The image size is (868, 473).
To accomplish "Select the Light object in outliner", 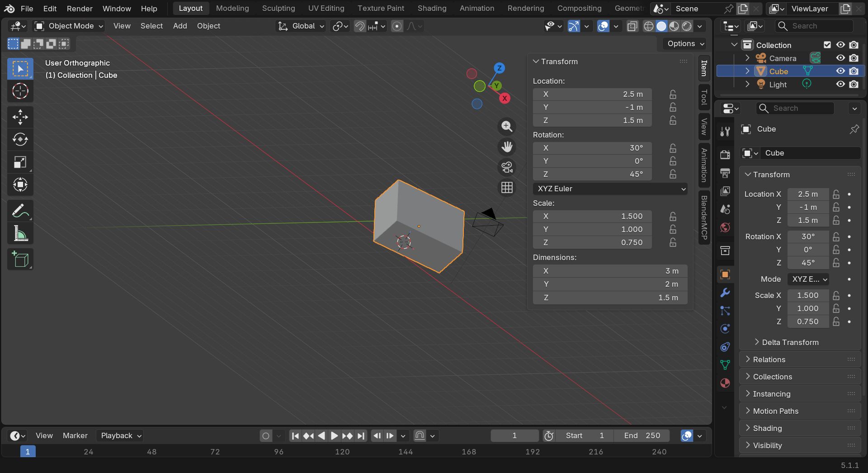I will pyautogui.click(x=778, y=85).
